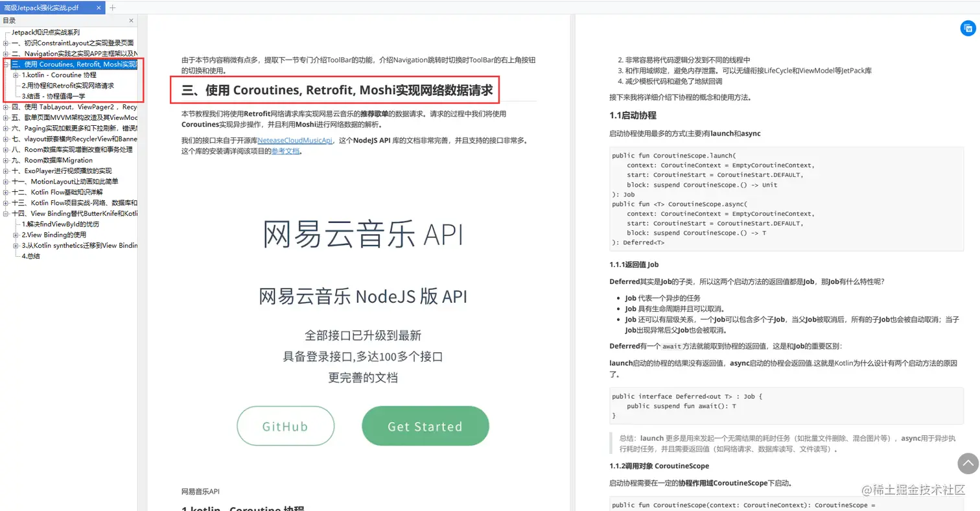
Task: Click the CoroutineScope.launch code block
Action: [x=786, y=199]
